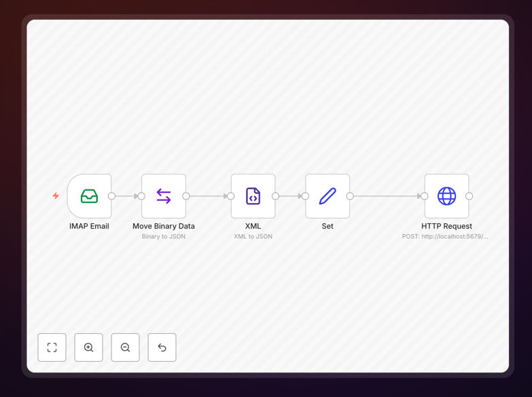The image size is (532, 397).
Task: Click the "POST: http://localhost:5679/..." subtitle
Action: [x=445, y=236]
